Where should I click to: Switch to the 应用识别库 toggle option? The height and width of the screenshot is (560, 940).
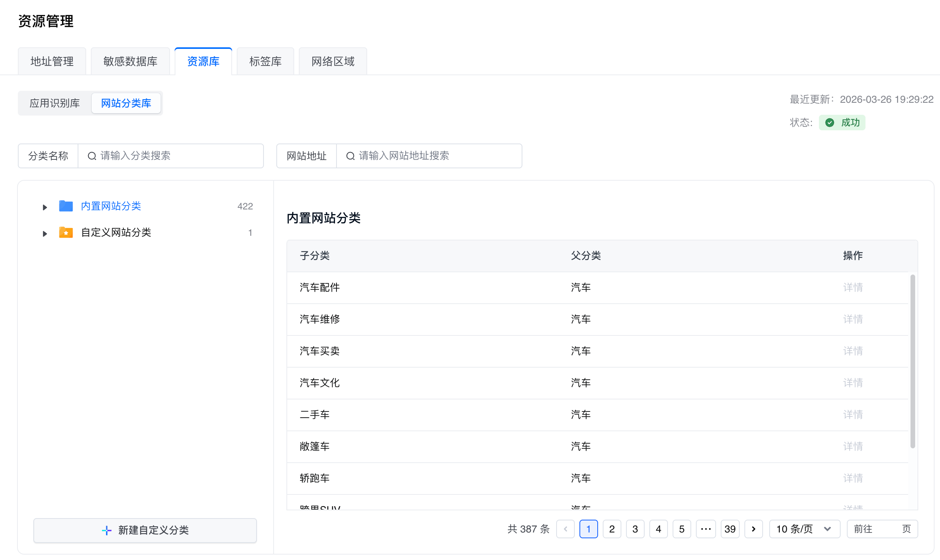[x=55, y=103]
